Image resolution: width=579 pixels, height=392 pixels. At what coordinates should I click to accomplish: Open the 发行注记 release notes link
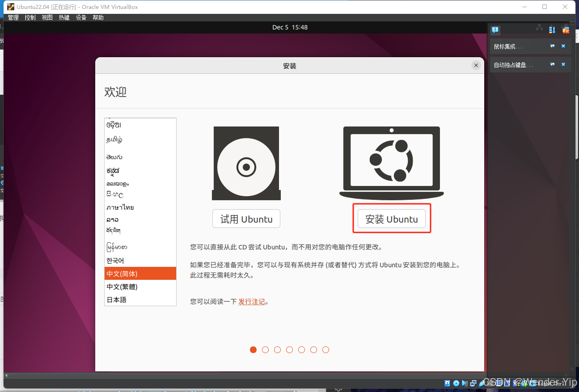coord(252,302)
